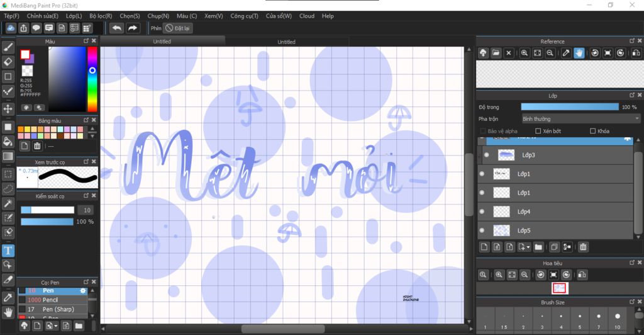Screen dimensions: 644x335
Task: Select the Eraser tool
Action: pos(8,62)
